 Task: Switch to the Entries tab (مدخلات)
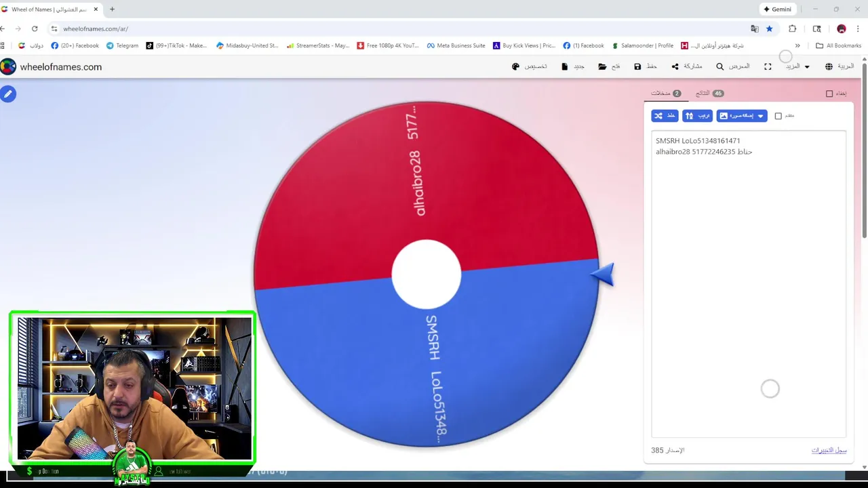666,94
